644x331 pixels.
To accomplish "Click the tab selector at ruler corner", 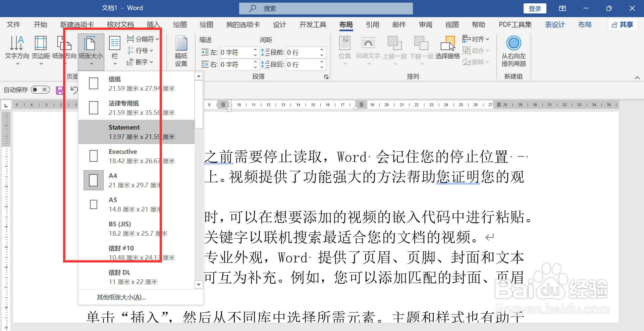I will [6, 105].
